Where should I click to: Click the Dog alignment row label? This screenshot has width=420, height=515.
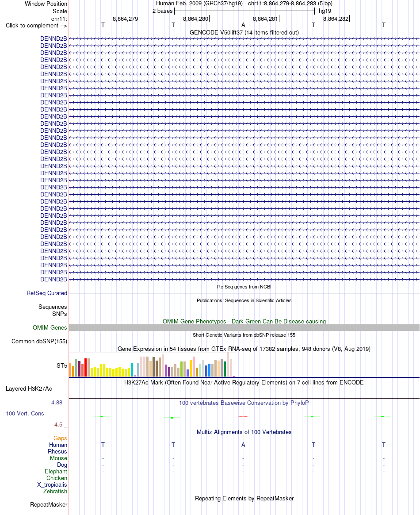pos(62,465)
